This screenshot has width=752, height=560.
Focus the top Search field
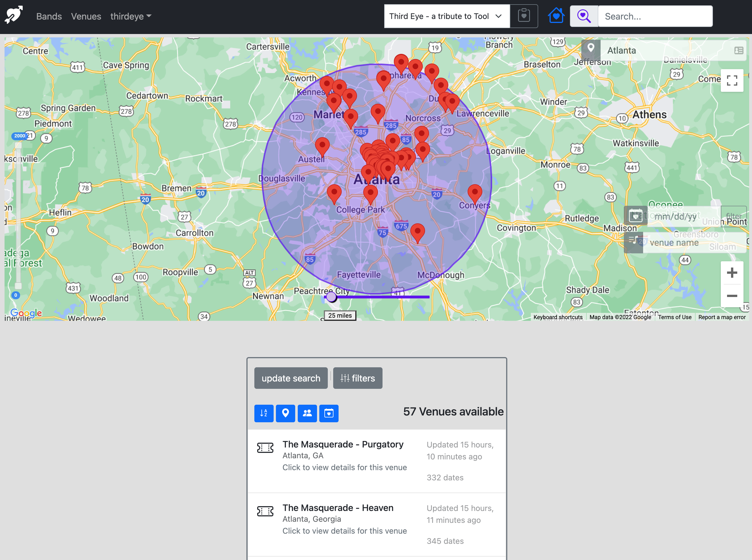pos(655,16)
